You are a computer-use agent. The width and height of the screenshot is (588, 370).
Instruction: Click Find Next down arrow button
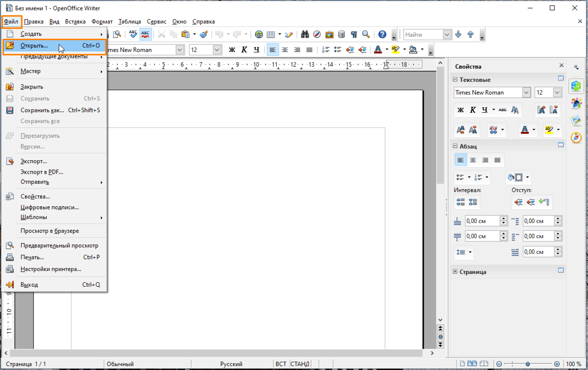click(458, 34)
